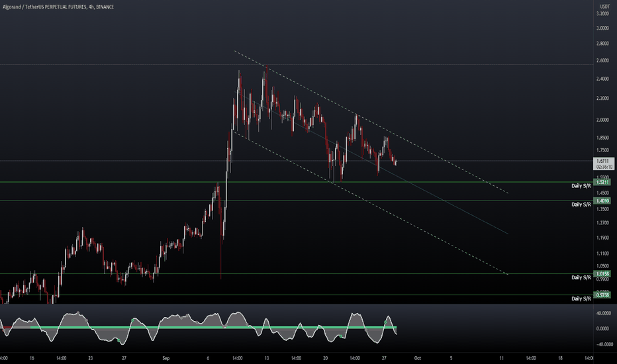This screenshot has height=364, width=617.
Task: Click the 1.2700 price axis label
Action: (x=602, y=223)
